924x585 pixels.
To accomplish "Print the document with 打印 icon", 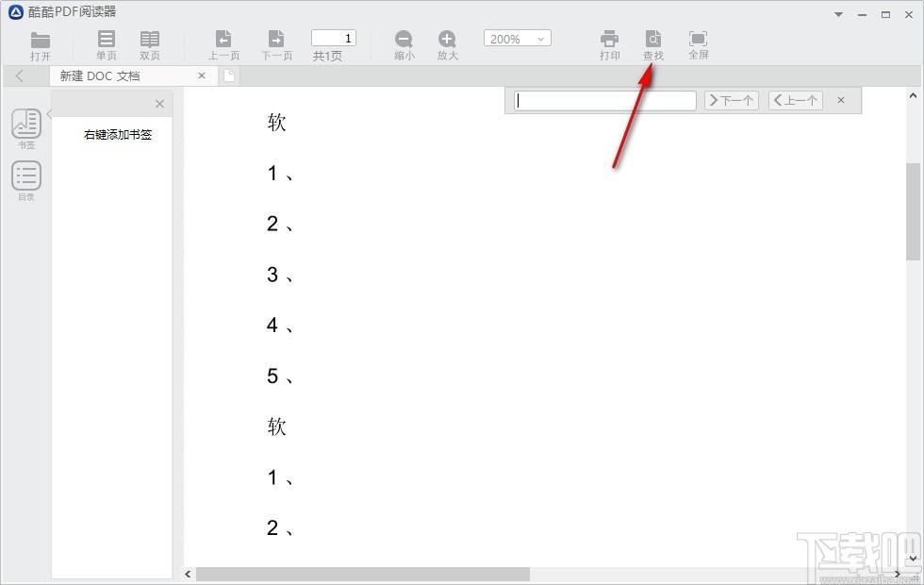I will 609,45.
